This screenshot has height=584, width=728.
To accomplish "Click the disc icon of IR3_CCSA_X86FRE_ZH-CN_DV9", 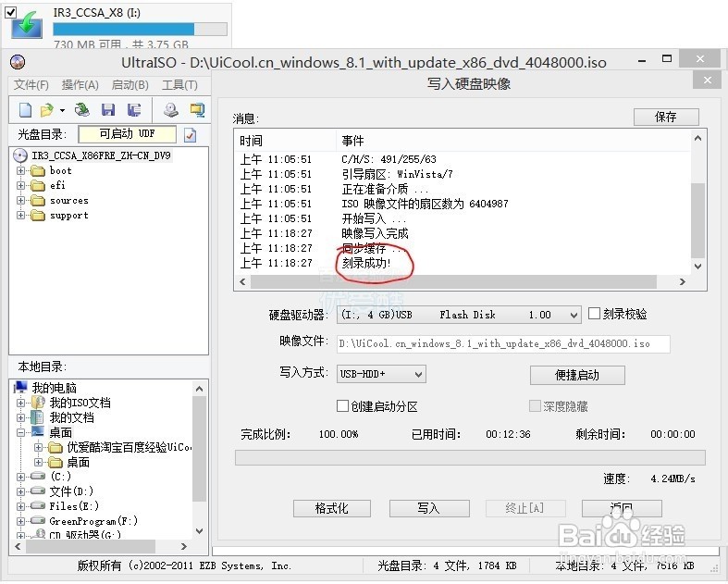I will pyautogui.click(x=20, y=155).
